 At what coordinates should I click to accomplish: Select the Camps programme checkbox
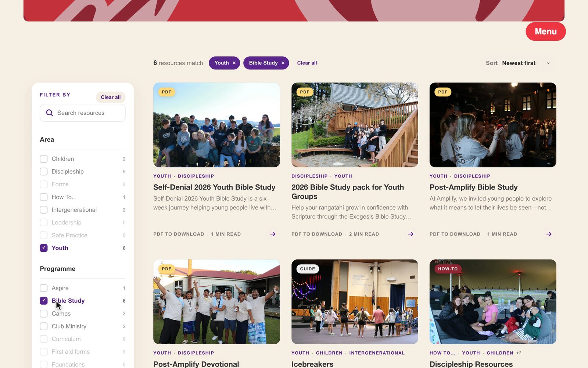pos(44,314)
